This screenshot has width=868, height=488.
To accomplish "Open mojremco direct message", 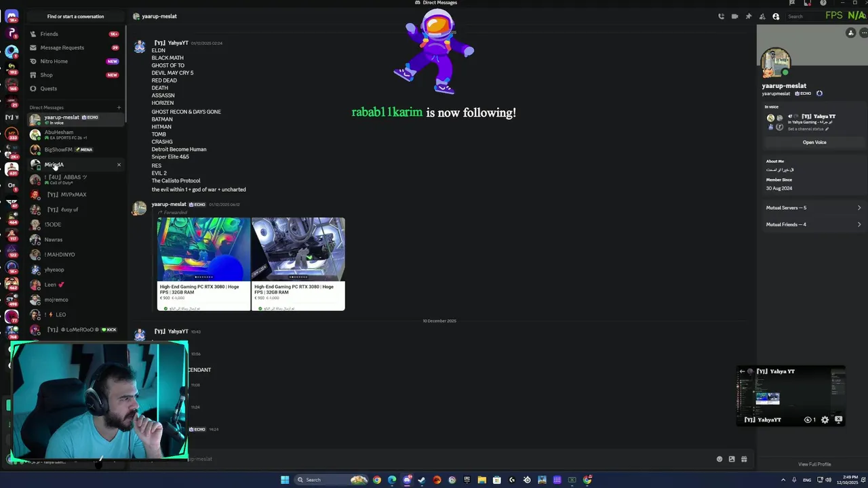I will pos(75,300).
